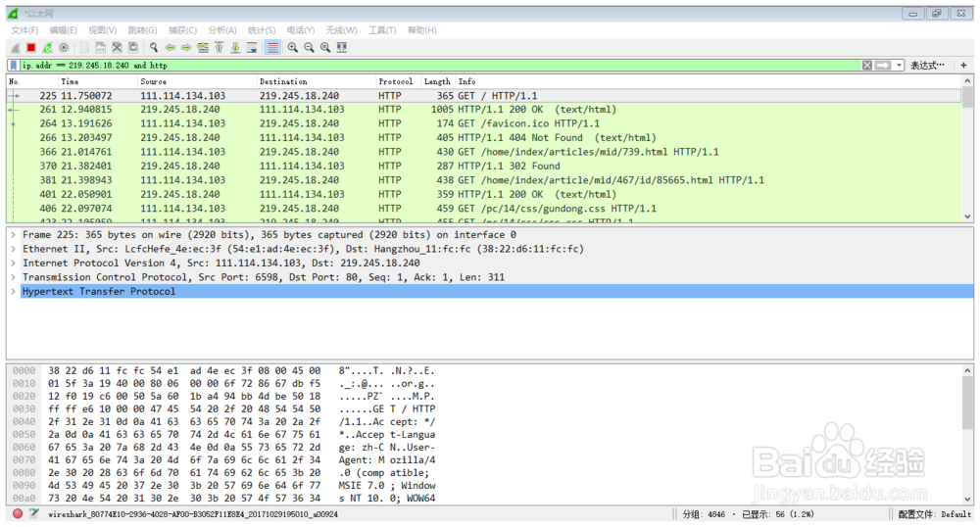
Task: Open the 编辑(E) menu
Action: click(x=63, y=30)
